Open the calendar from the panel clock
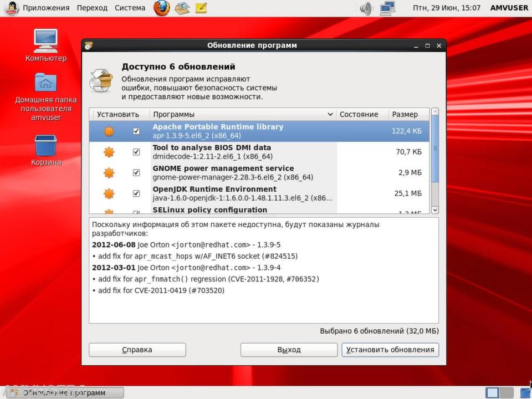 [x=447, y=8]
